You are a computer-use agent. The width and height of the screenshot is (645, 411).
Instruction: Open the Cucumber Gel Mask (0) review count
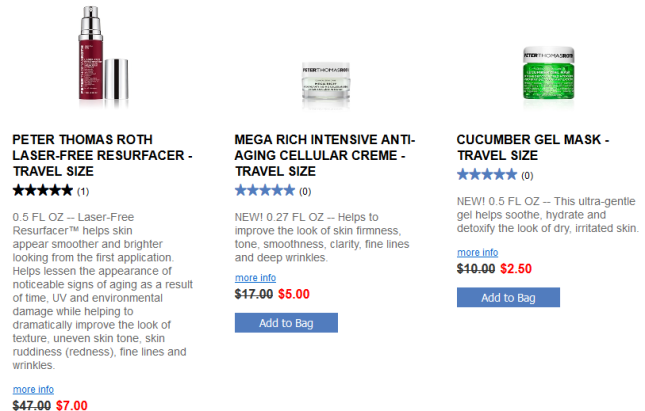(x=527, y=175)
